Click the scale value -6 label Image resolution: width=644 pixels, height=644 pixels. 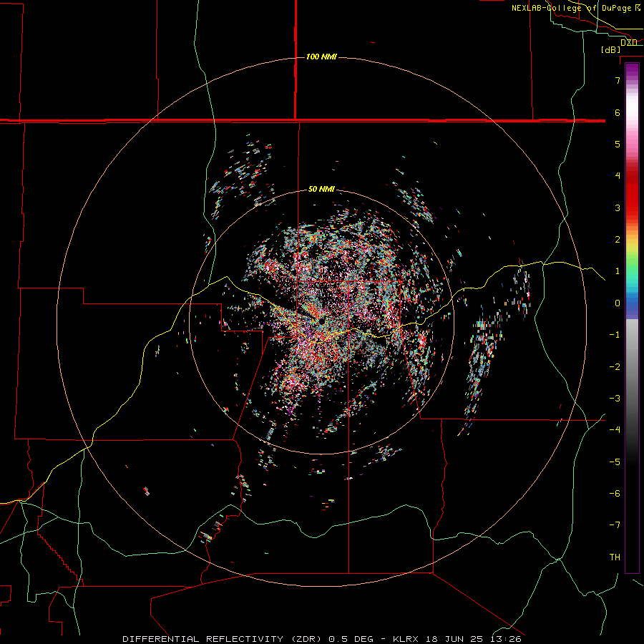pos(615,493)
